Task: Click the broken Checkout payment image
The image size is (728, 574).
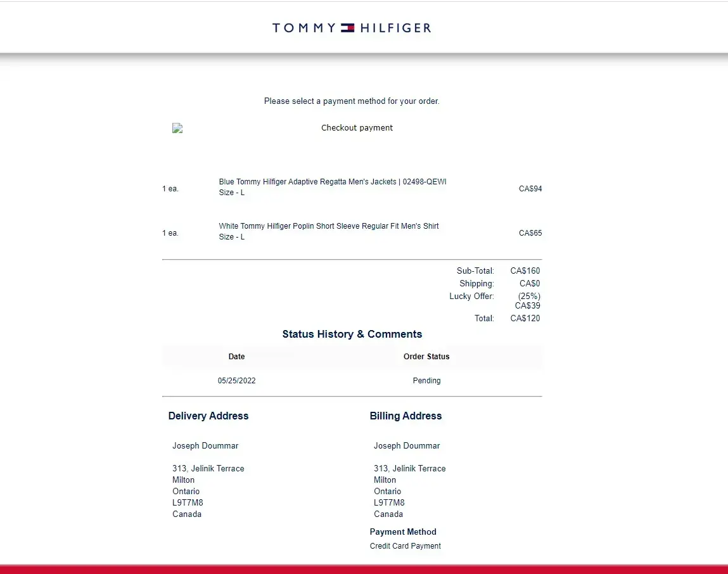Action: coord(177,128)
